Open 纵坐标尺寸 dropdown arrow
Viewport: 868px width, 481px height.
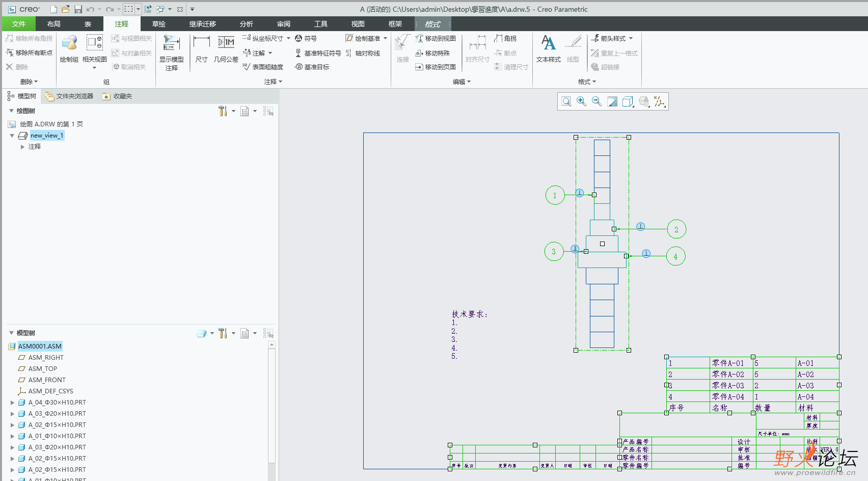point(288,38)
